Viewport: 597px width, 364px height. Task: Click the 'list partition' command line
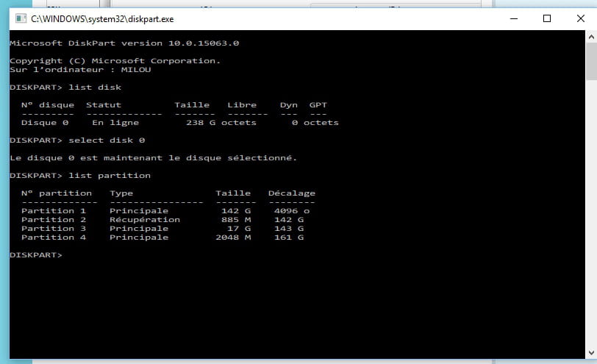(x=80, y=176)
